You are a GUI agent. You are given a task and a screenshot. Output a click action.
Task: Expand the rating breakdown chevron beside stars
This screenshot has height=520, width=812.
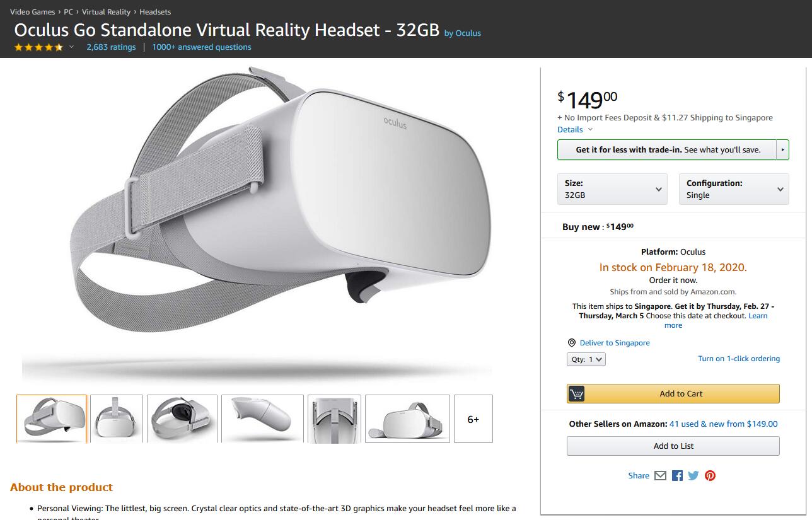[71, 47]
